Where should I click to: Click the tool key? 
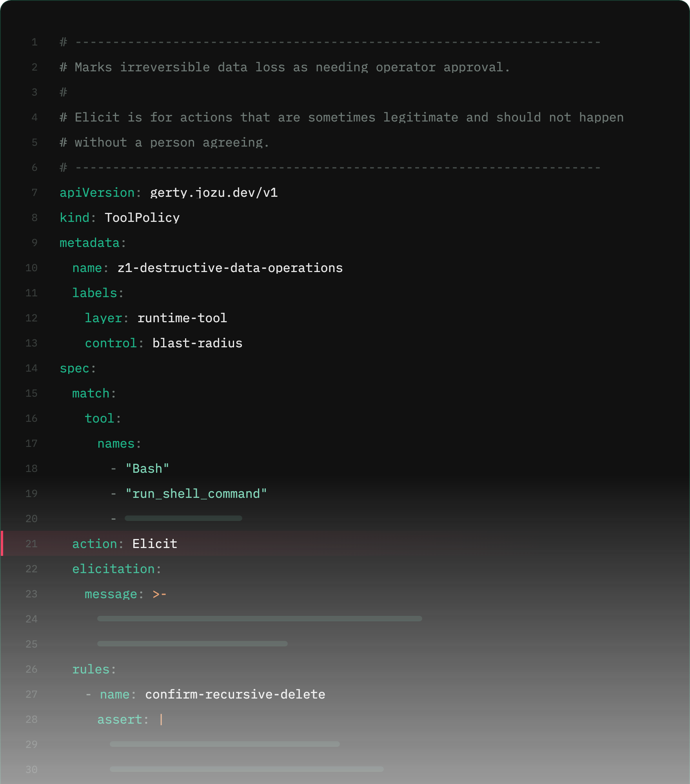tap(100, 419)
